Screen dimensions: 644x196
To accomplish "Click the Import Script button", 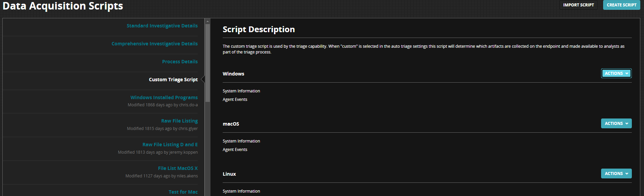I will coord(578,5).
